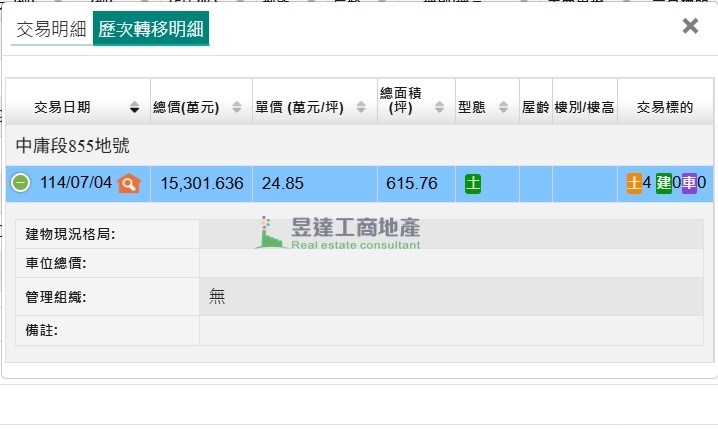Sort by 總價(萬元) column
718x429 pixels.
pos(236,108)
